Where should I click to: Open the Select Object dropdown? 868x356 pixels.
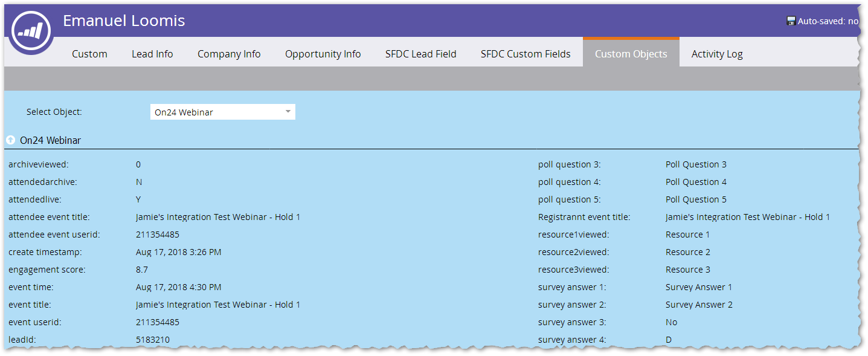(x=222, y=112)
